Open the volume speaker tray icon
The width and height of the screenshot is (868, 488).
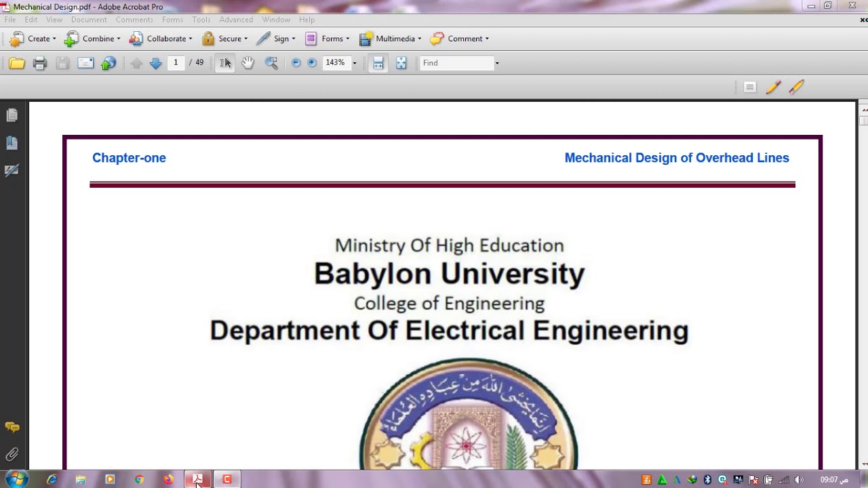tap(799, 480)
